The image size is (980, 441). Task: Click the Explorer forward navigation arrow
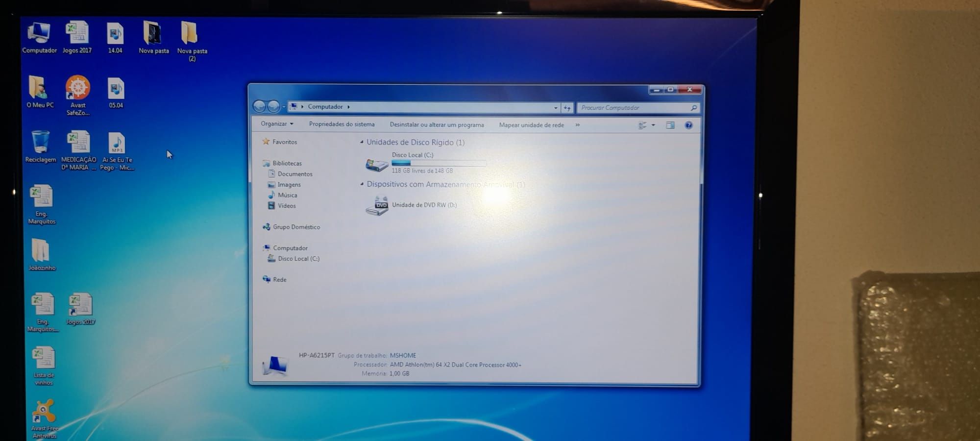[x=273, y=106]
